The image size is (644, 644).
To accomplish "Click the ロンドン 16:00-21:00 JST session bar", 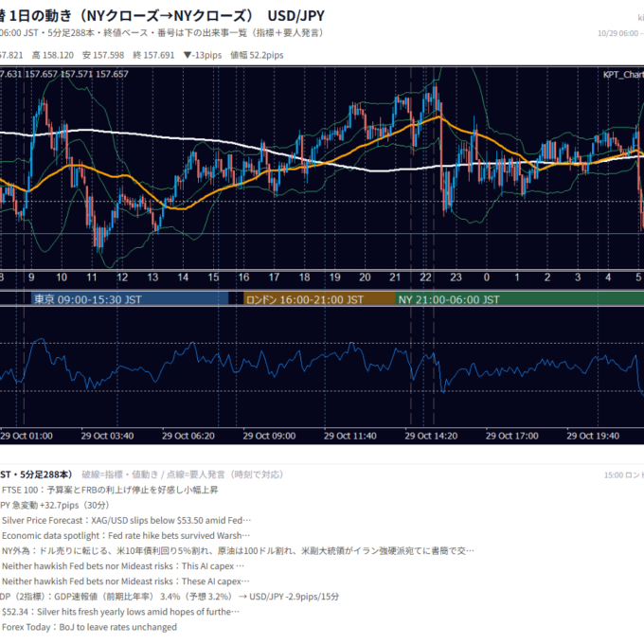I will [319, 299].
